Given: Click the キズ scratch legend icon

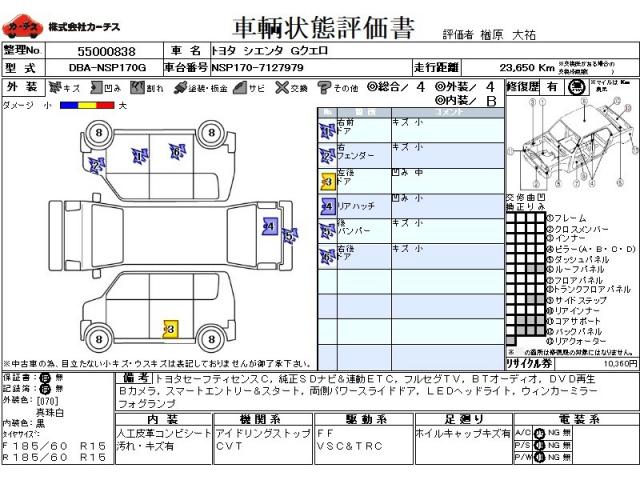Looking at the screenshot, I should 55,87.
